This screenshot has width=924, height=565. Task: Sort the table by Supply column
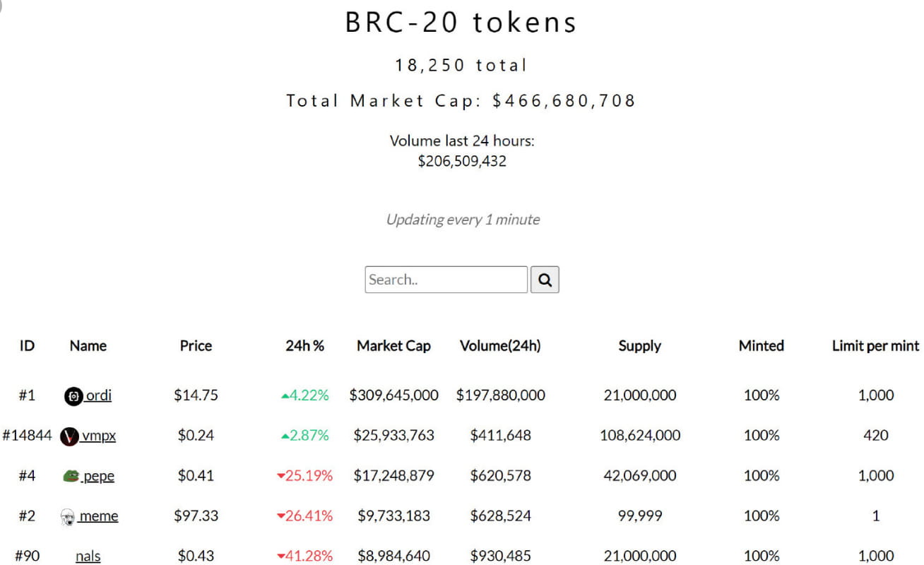click(x=639, y=345)
